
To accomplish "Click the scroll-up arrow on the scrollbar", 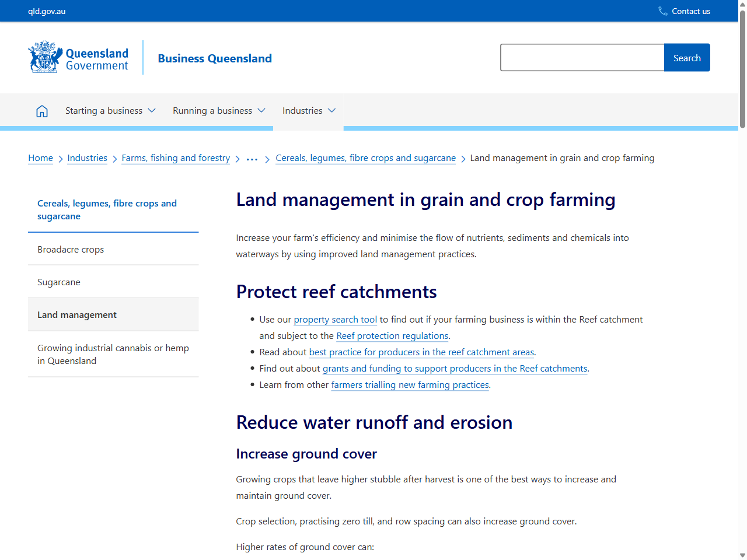I will point(742,4).
